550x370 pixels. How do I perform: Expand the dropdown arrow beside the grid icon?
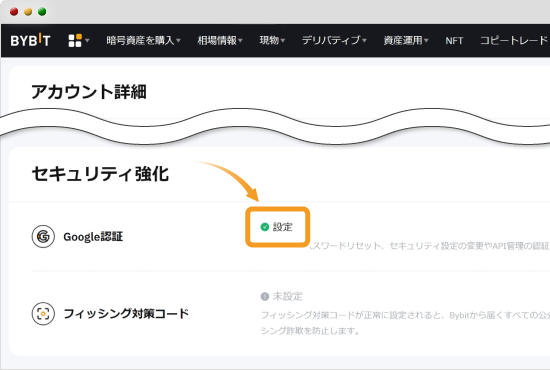[87, 41]
